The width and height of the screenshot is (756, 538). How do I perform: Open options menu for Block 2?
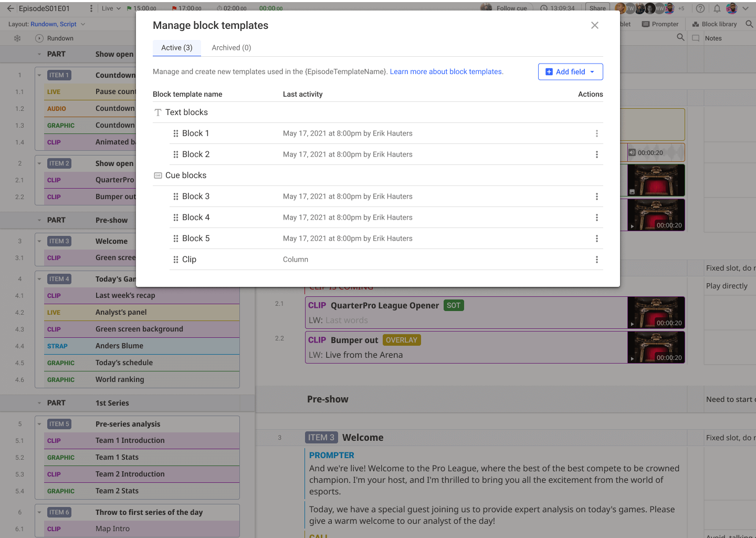click(596, 154)
